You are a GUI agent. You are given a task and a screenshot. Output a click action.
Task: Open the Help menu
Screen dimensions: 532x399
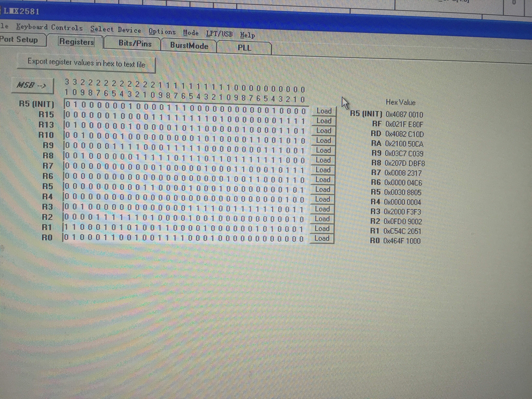tap(247, 35)
